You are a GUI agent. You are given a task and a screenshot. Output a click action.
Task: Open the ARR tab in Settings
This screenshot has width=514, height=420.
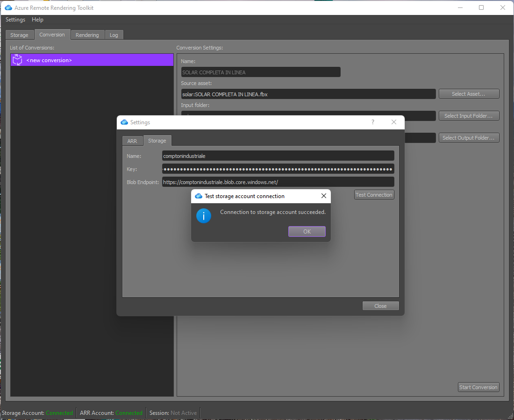point(133,140)
